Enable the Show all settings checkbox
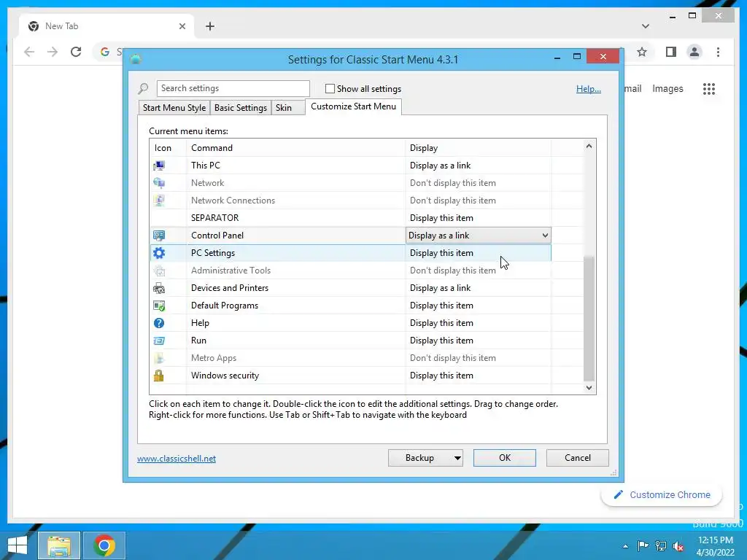Image resolution: width=747 pixels, height=560 pixels. point(330,88)
